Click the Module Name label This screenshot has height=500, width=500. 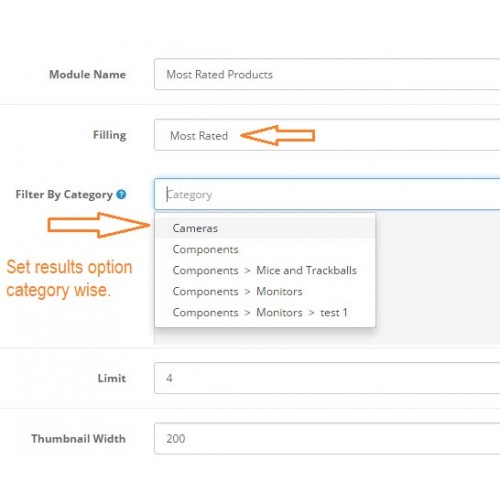coord(88,74)
